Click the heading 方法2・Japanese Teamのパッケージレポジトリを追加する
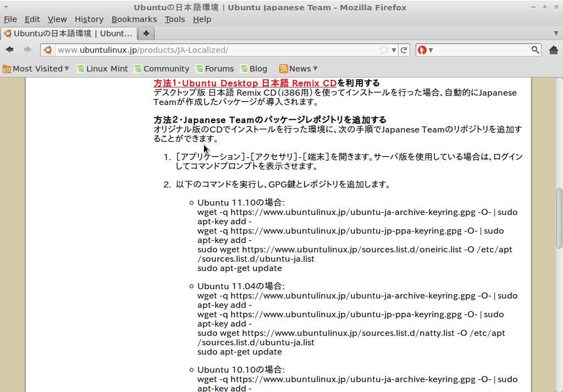Viewport: 563px width, 392px height. click(x=270, y=120)
